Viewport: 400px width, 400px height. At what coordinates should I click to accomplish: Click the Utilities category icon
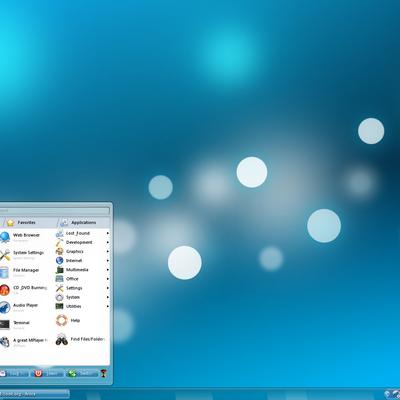coord(59,306)
